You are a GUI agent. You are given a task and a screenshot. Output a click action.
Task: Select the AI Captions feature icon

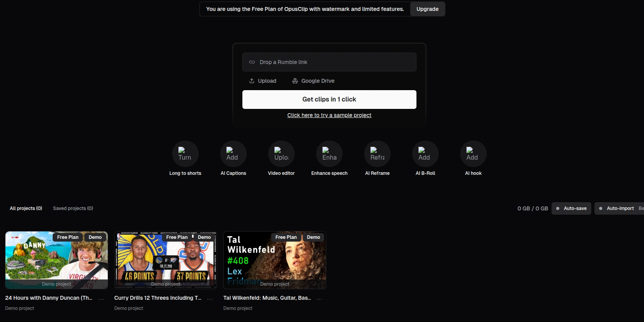click(233, 154)
